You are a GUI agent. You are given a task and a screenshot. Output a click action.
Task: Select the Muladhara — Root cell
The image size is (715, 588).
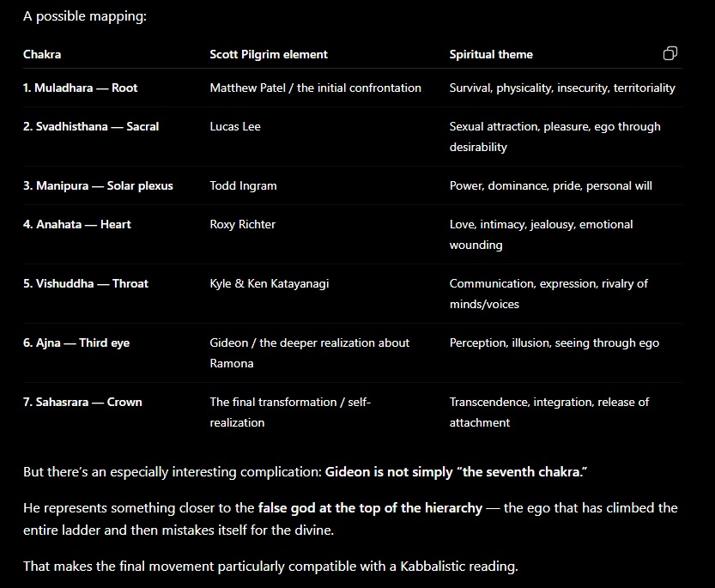click(x=81, y=88)
